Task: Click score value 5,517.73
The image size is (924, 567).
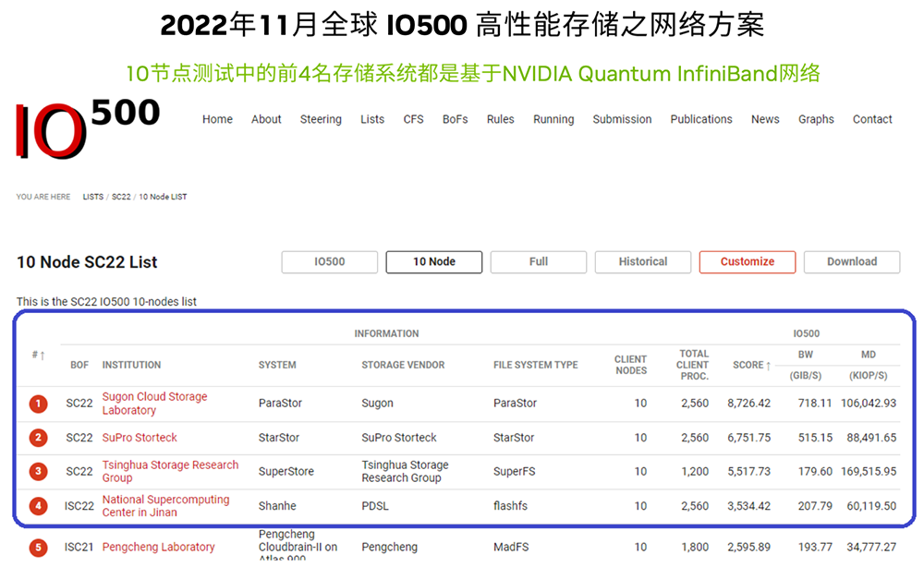Action: tap(749, 471)
